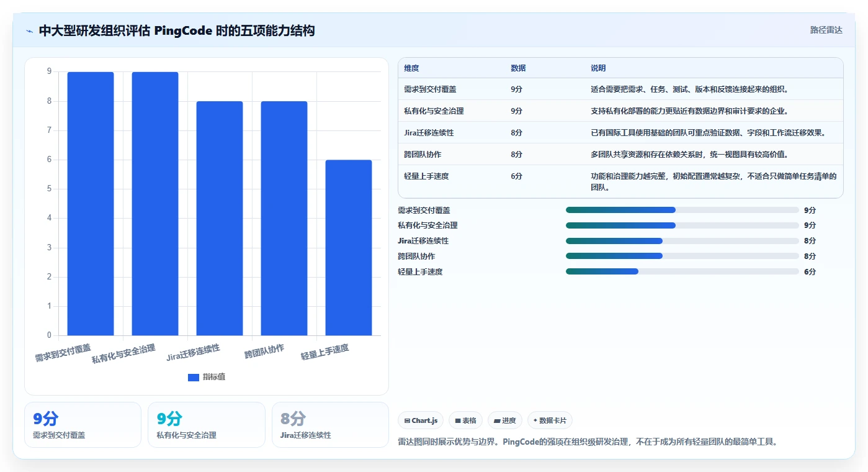Click the 说明 column header in the table
This screenshot has height=472, width=868.
tap(598, 68)
